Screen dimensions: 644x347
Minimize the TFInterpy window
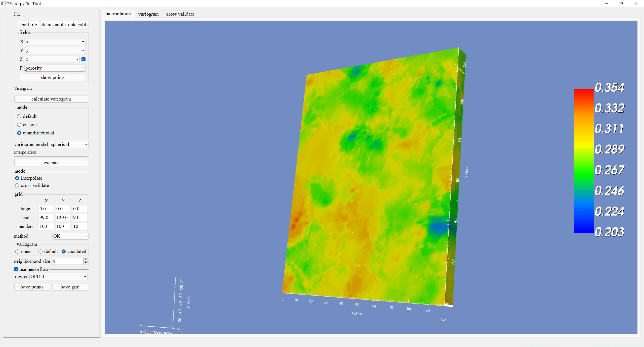click(606, 4)
